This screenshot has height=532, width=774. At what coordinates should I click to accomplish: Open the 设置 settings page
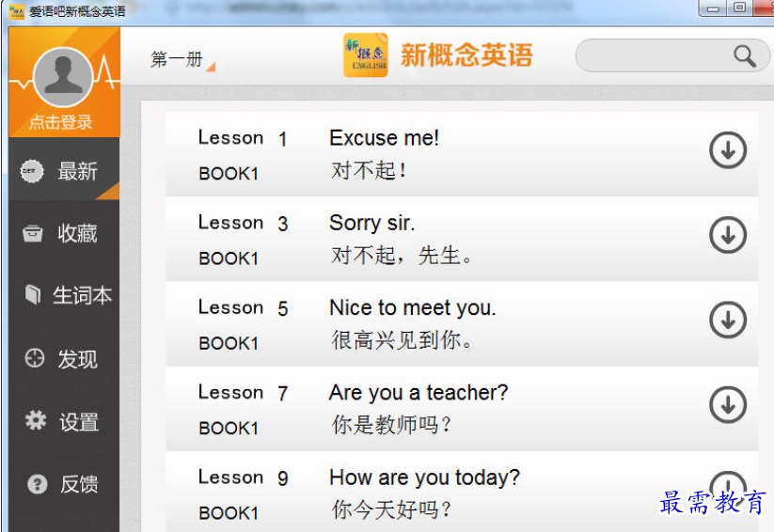coord(64,421)
